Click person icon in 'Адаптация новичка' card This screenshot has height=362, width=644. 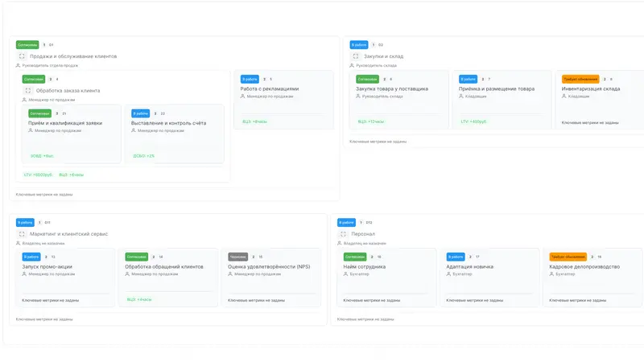448,274
